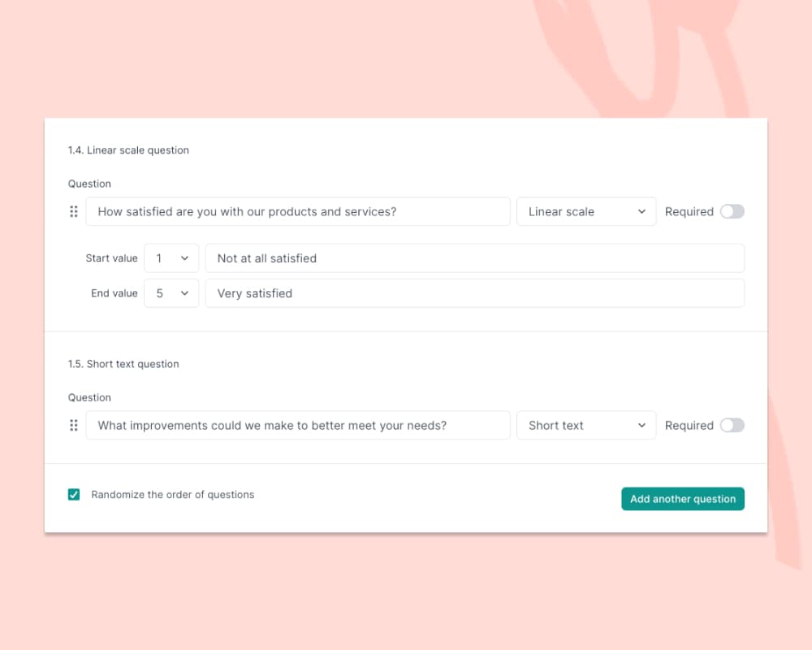Viewport: 812px width, 650px height.
Task: Edit the 'Not at all satisfied' label field
Action: pos(474,258)
